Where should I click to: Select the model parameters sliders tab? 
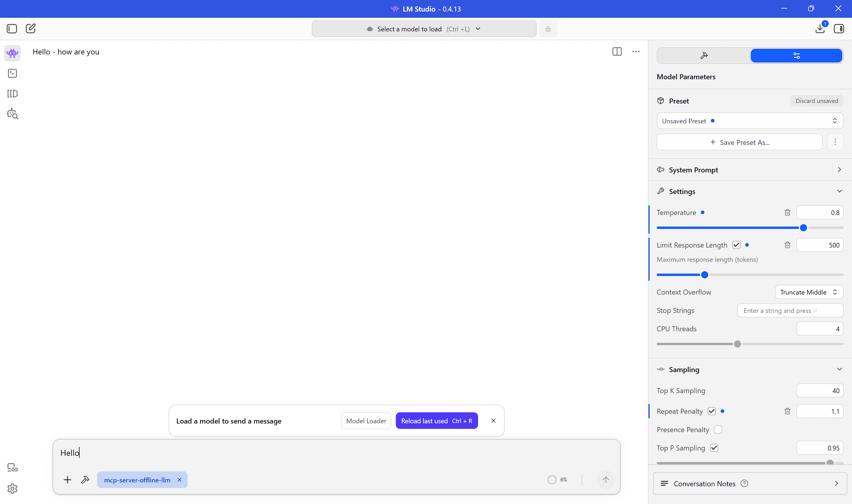(796, 56)
